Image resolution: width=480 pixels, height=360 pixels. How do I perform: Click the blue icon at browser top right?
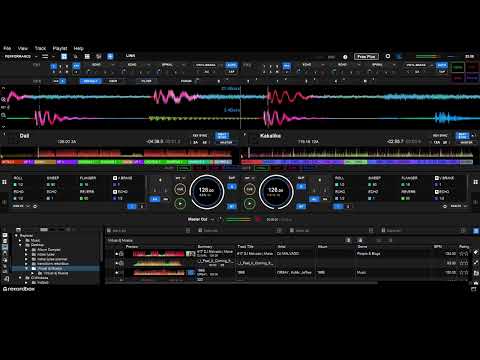pyautogui.click(x=476, y=231)
